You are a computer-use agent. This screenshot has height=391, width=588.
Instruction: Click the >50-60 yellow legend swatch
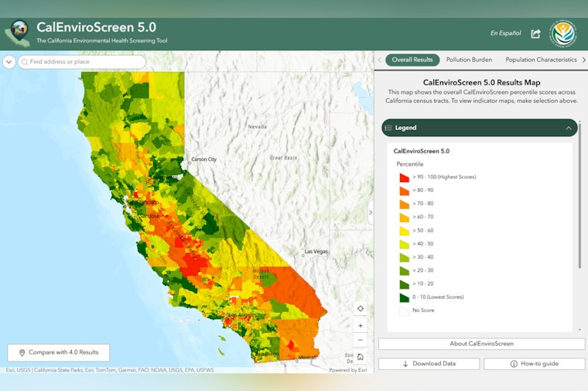coord(404,231)
